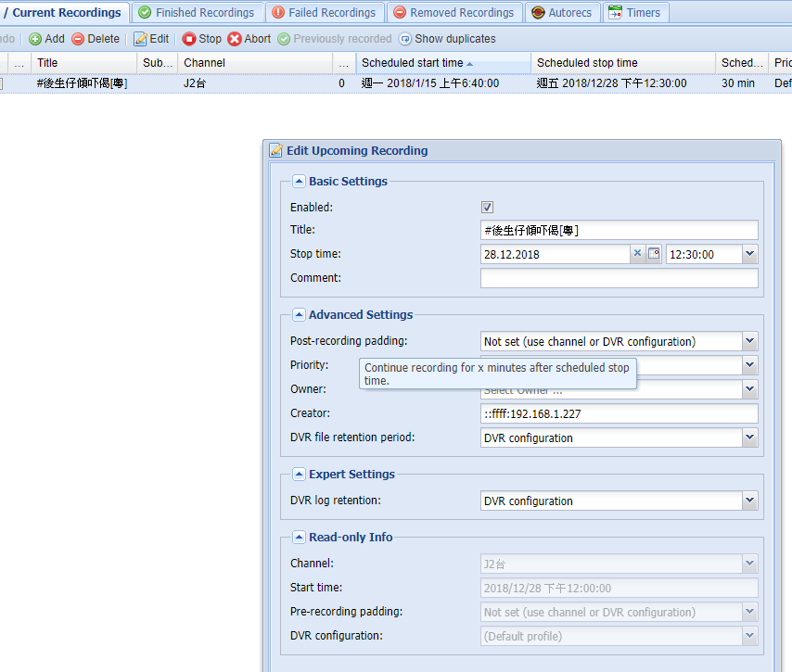
Task: Click the Failed Recordings tab exclamation icon
Action: coord(278,13)
